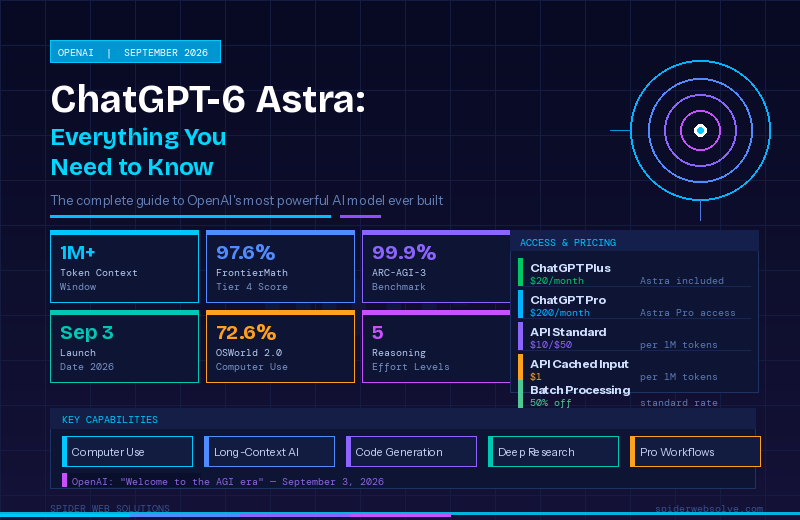Click the $10/$50 price
Screen dimensions: 800x520
click(551, 345)
